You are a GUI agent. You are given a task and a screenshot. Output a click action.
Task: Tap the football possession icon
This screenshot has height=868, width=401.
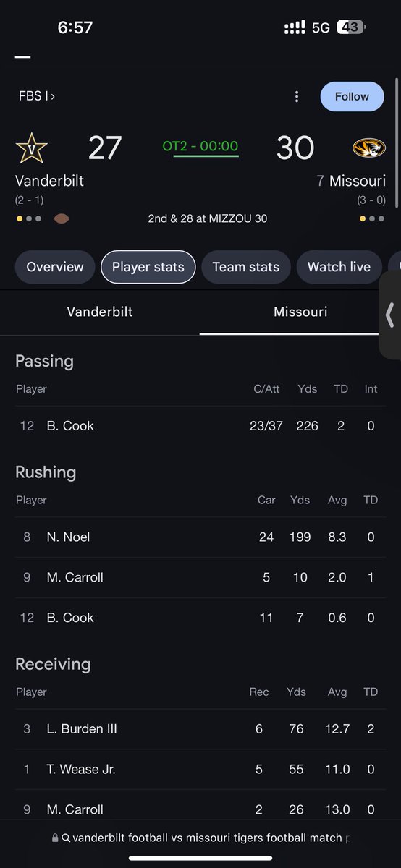(62, 218)
